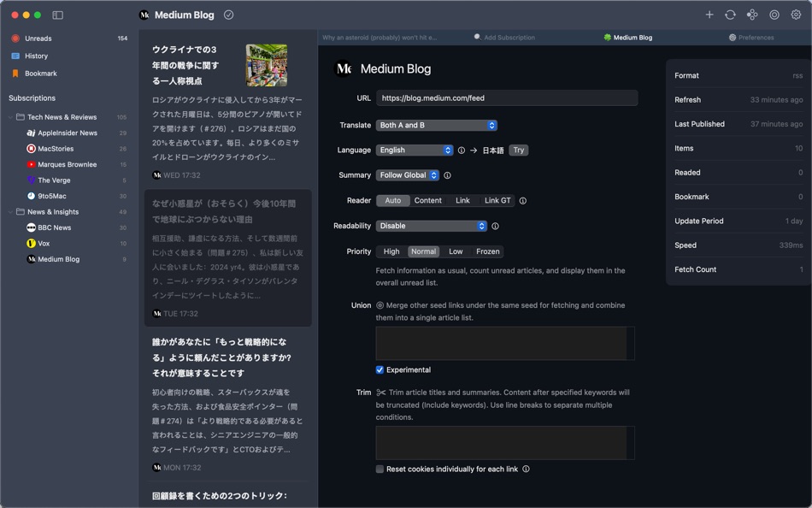
Task: Click the Refresh row in stats panel
Action: pos(738,100)
